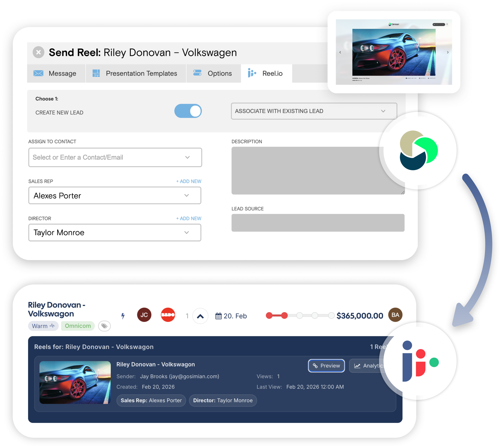The height and width of the screenshot is (448, 501).
Task: Click the Omnicom tag
Action: [78, 326]
